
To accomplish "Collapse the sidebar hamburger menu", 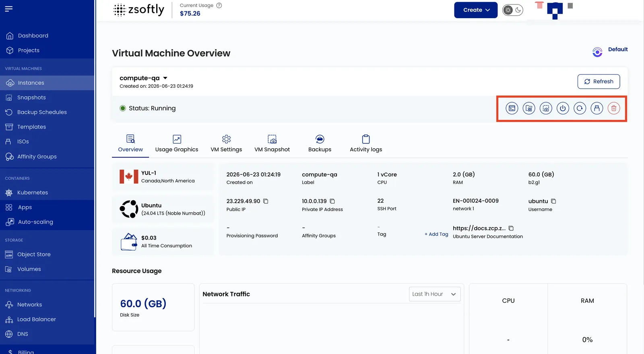I will 9,9.
